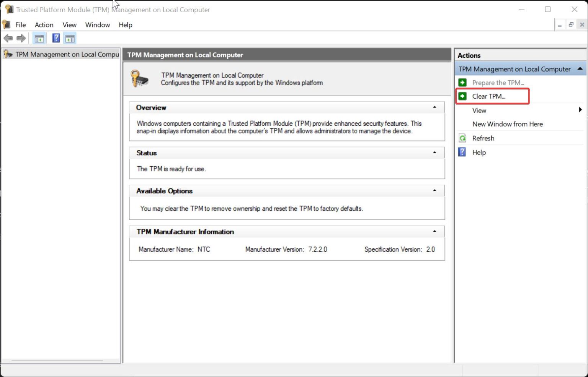Click the Back navigation arrow icon
This screenshot has width=588, height=377.
tap(8, 38)
